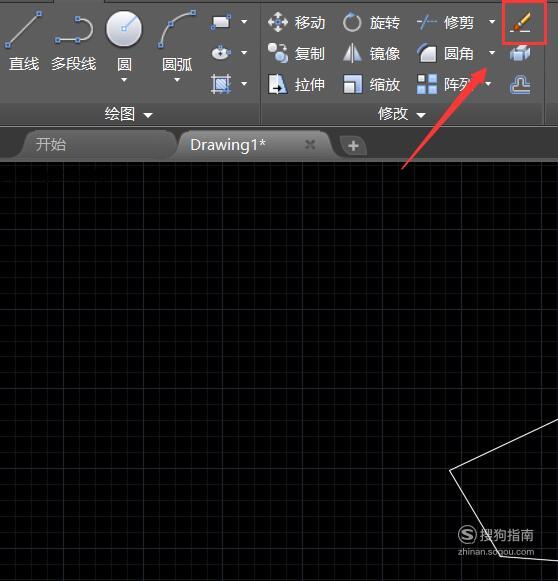Image resolution: width=558 pixels, height=581 pixels.
Task: Switch to the 开始 tab
Action: [x=98, y=145]
